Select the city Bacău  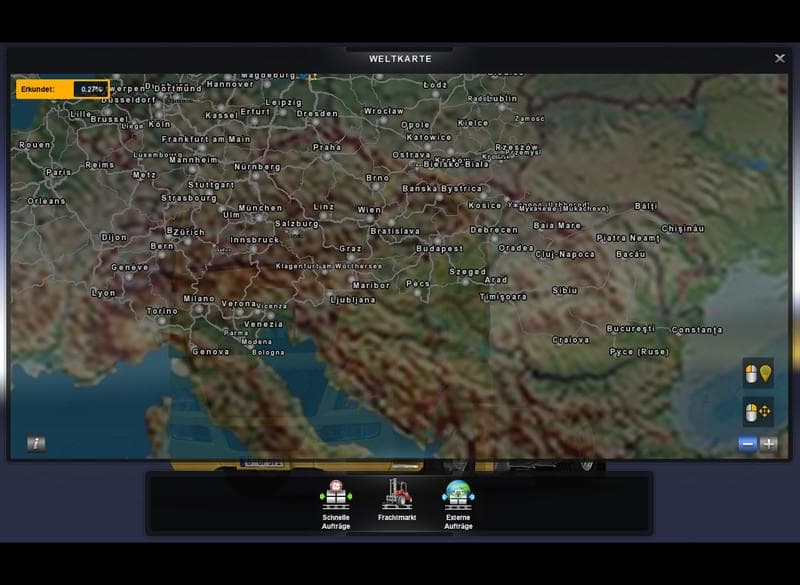(x=631, y=254)
